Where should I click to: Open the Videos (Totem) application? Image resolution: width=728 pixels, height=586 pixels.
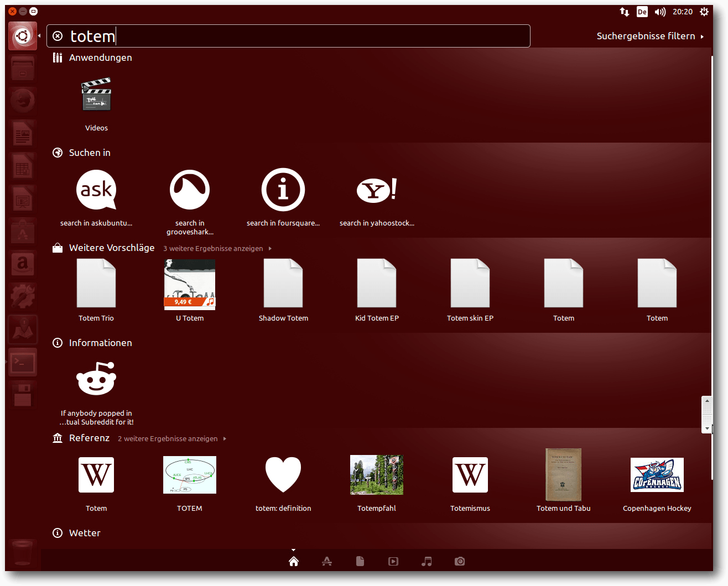coord(96,96)
